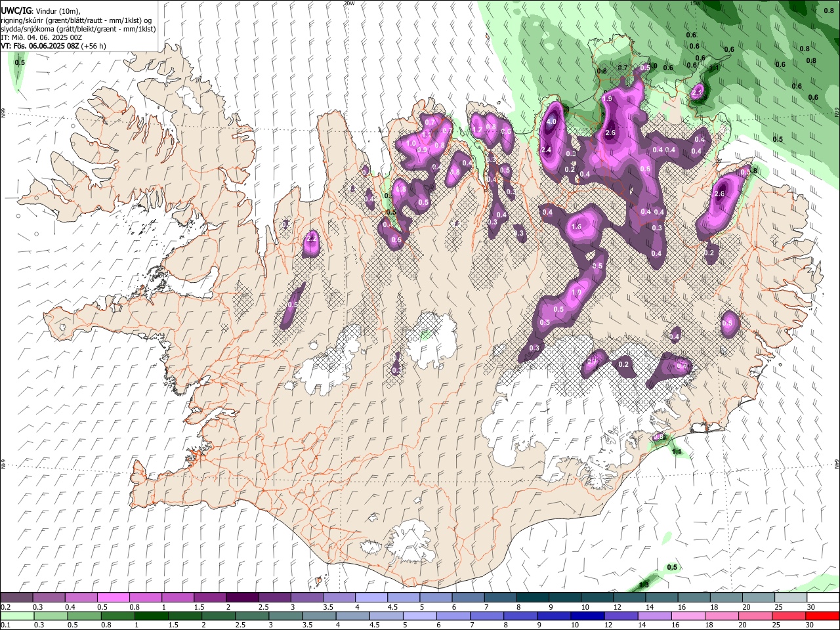840x630 pixels.
Task: Click the 'UWC/IG: Vindur (10m)' title text
Action: click(41, 11)
